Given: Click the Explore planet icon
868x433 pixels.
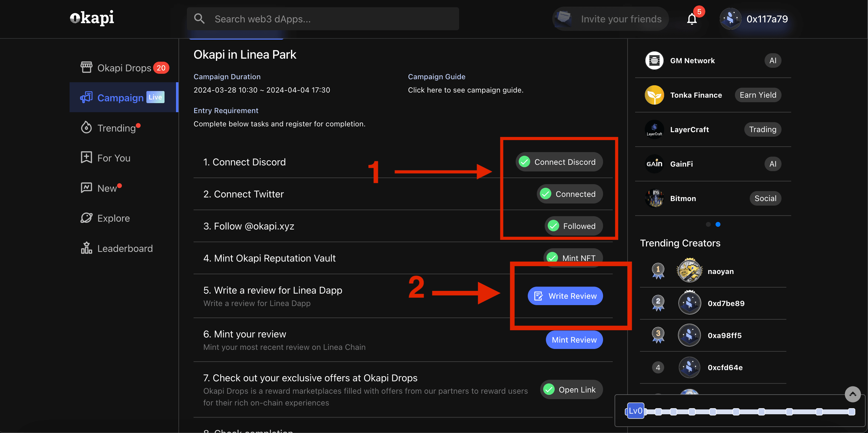Looking at the screenshot, I should coord(86,218).
